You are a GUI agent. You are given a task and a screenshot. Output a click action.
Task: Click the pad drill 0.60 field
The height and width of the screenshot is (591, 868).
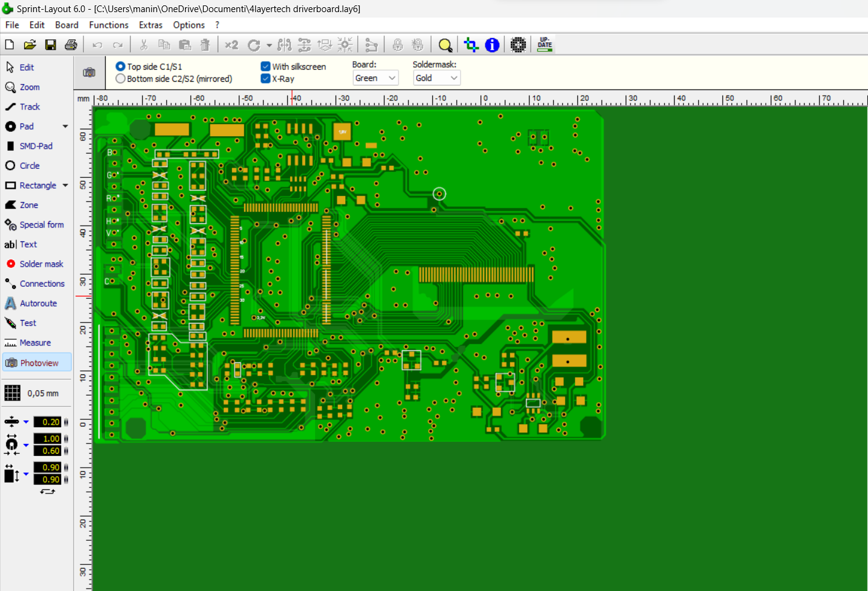(48, 451)
